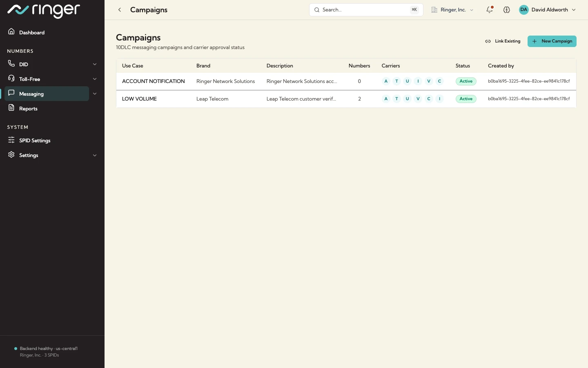Click the DID phone icon

11,63
